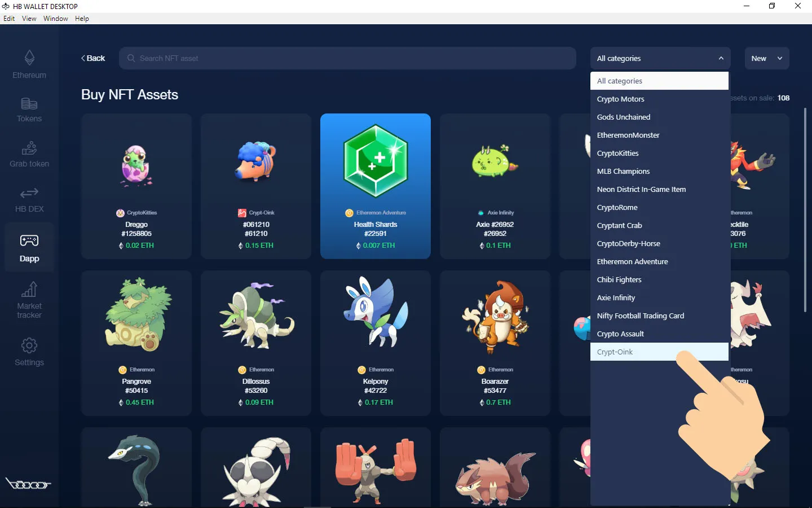The height and width of the screenshot is (508, 812).
Task: Click the vertical scrollbar on the right
Action: tap(805, 209)
